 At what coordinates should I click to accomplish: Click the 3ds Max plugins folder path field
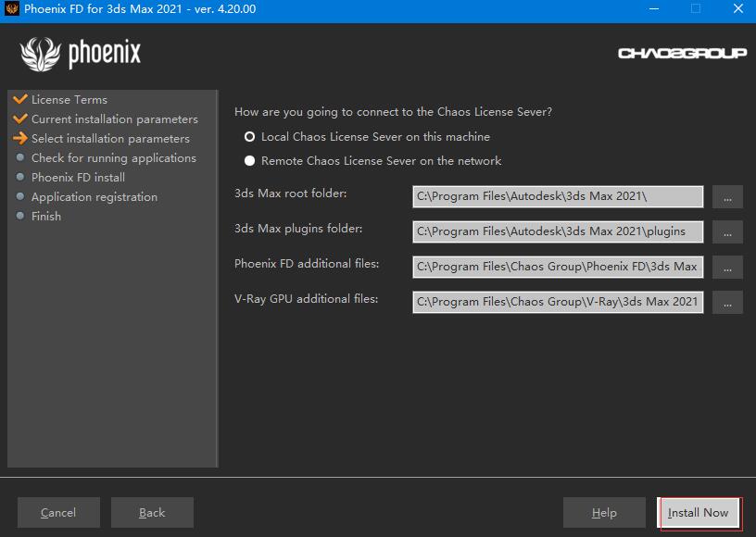click(558, 231)
